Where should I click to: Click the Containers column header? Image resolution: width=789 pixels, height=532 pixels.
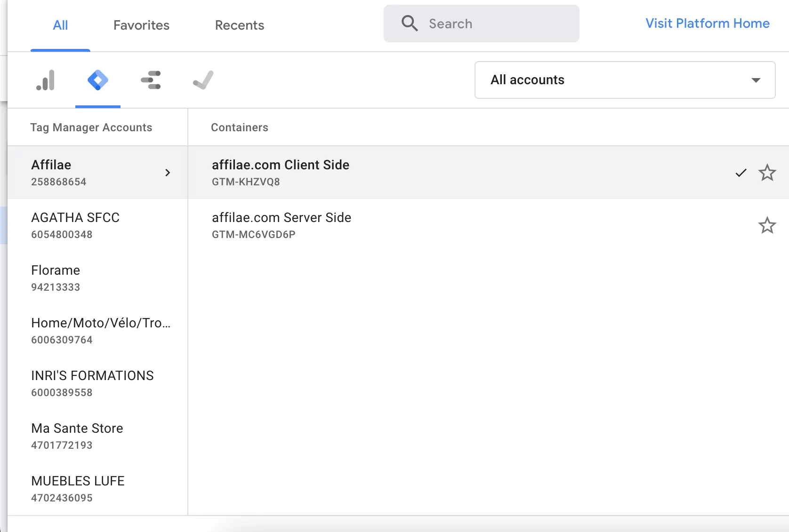click(240, 127)
